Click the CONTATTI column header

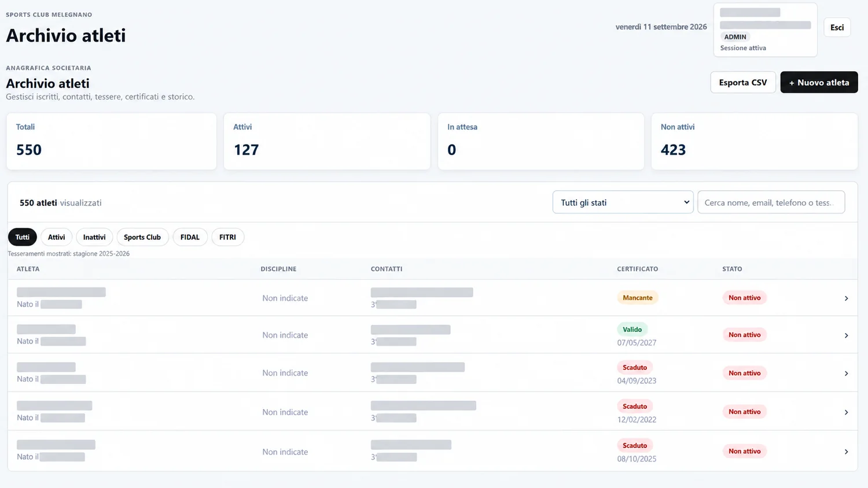(387, 269)
